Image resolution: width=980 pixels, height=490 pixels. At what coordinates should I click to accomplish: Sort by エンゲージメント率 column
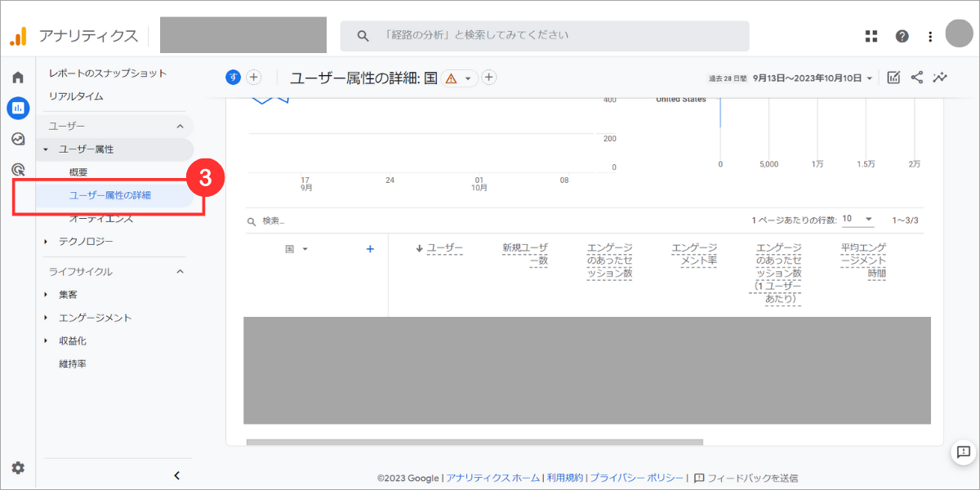694,255
